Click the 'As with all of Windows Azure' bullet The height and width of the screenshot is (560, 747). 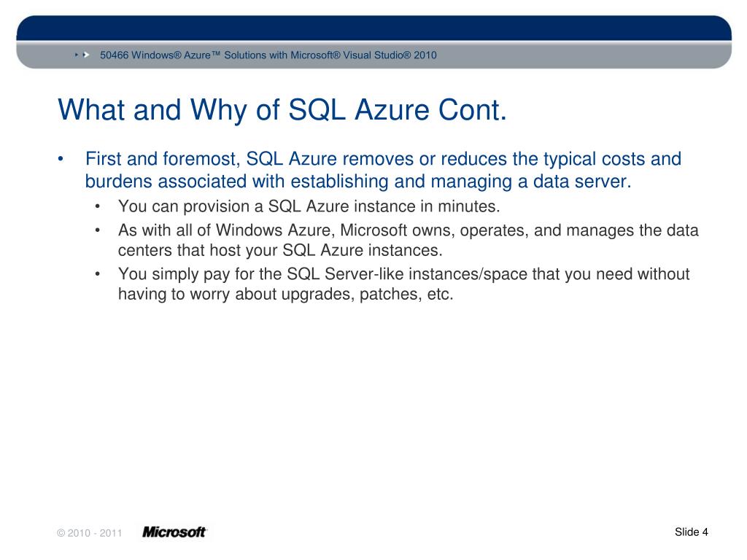(x=408, y=240)
